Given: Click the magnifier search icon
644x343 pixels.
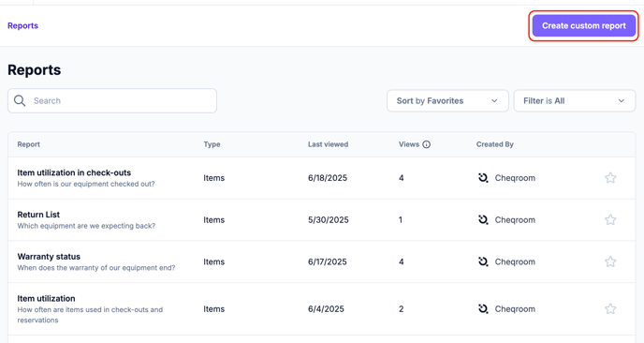Looking at the screenshot, I should point(20,101).
